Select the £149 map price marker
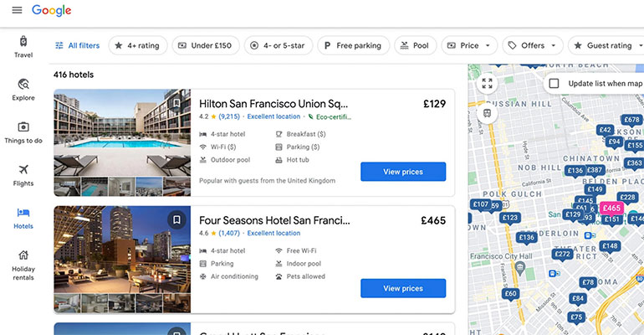 point(595,189)
